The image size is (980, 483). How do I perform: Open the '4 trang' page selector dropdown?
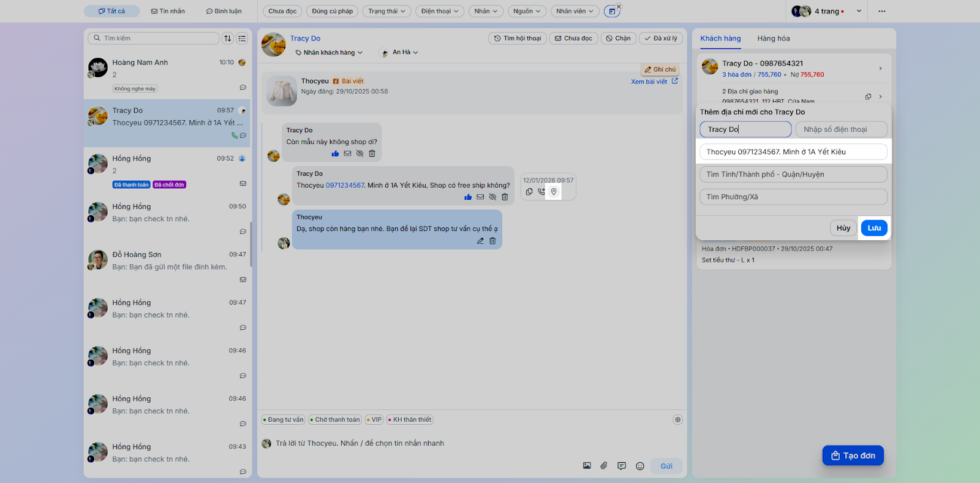[826, 11]
